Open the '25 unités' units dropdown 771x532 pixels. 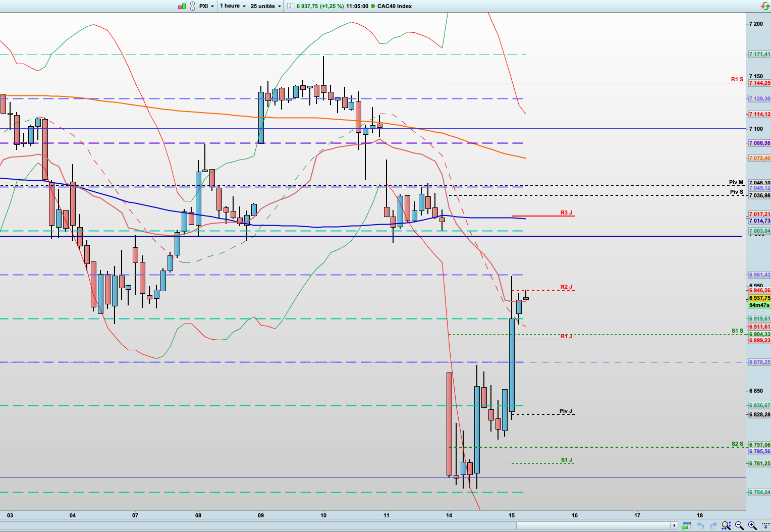[266, 6]
